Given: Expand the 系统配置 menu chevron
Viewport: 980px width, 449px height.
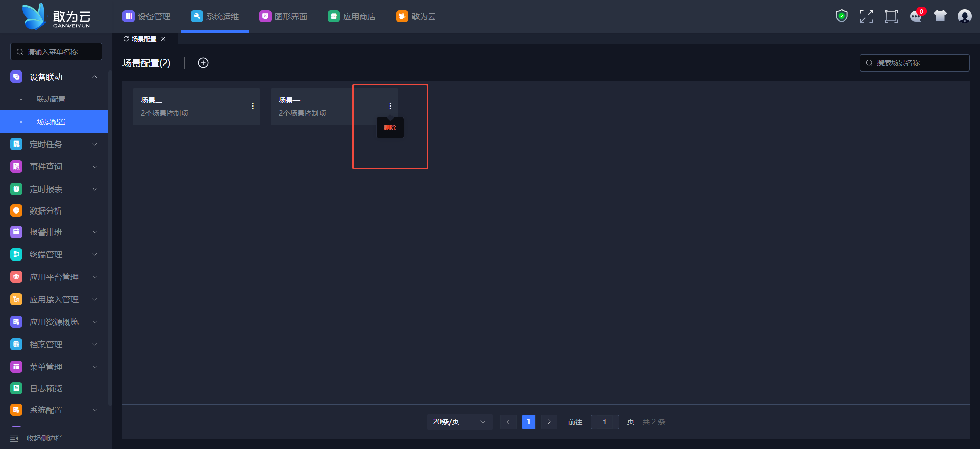Looking at the screenshot, I should click(95, 410).
